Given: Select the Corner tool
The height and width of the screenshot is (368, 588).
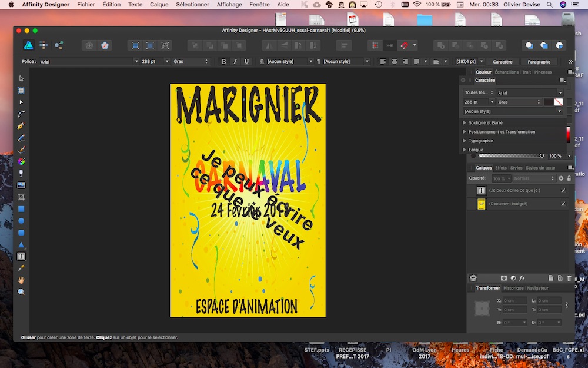Looking at the screenshot, I should point(21,114).
